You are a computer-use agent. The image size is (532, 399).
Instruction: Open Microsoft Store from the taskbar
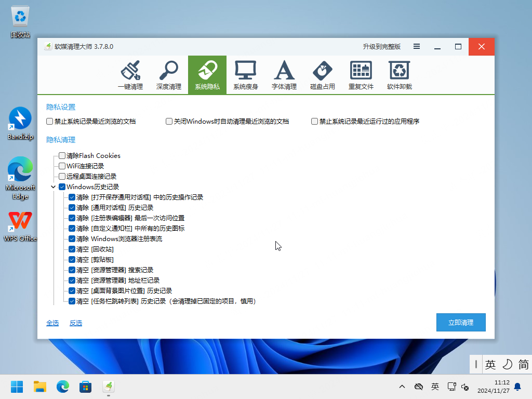(x=86, y=387)
